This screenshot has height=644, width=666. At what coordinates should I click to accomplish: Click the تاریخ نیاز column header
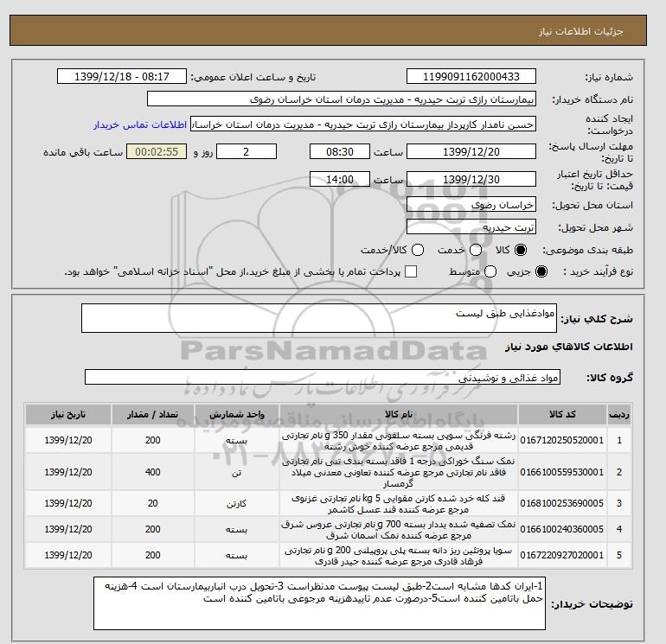(x=68, y=414)
